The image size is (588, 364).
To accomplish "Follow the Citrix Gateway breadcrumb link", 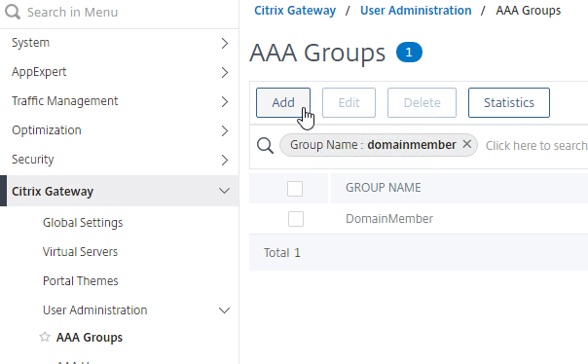I will coord(295,11).
